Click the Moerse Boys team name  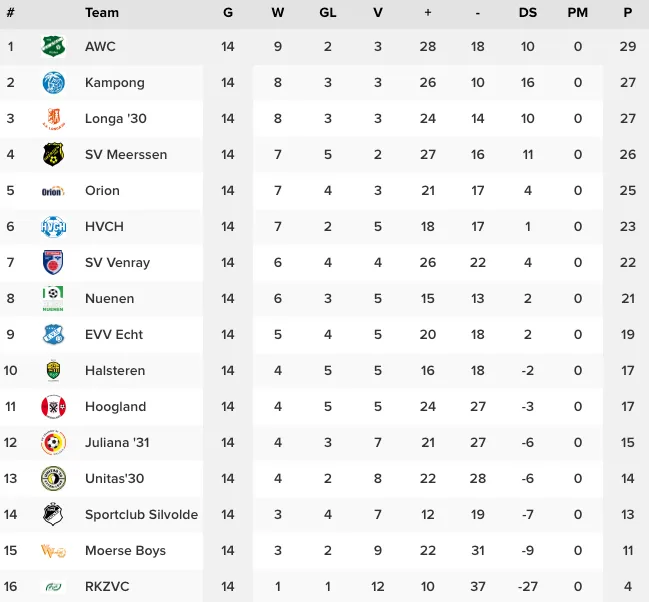click(x=125, y=551)
